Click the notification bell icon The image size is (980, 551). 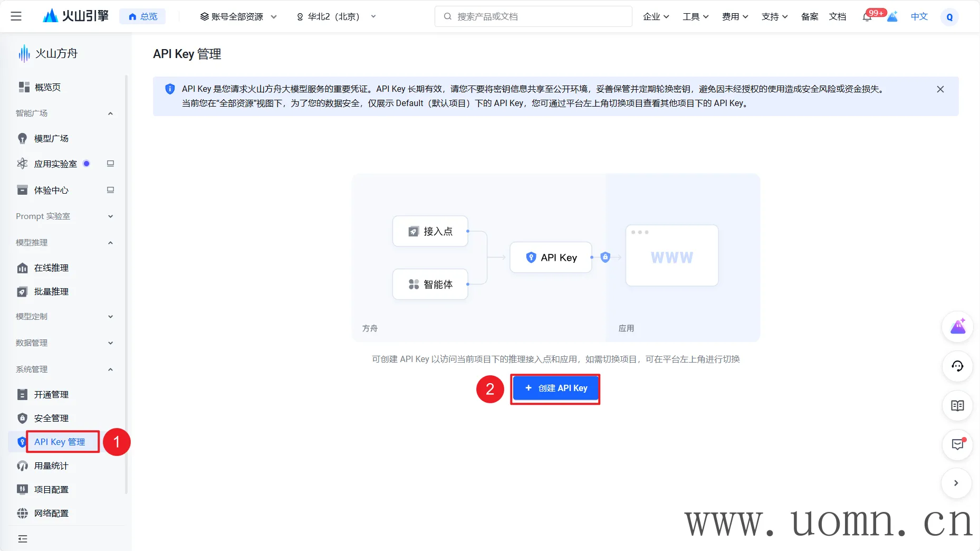[867, 17]
